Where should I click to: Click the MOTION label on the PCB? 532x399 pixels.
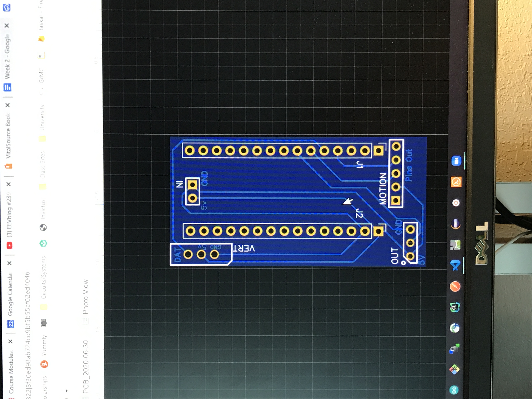(x=383, y=189)
